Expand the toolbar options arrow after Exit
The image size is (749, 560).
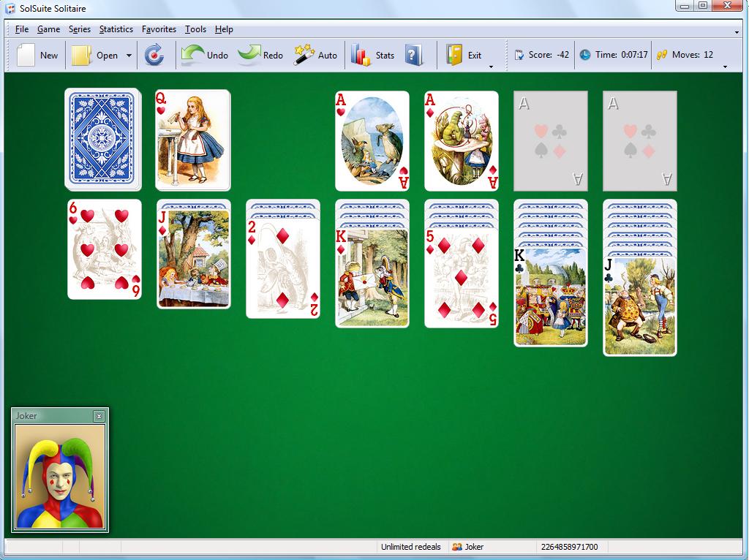(491, 67)
